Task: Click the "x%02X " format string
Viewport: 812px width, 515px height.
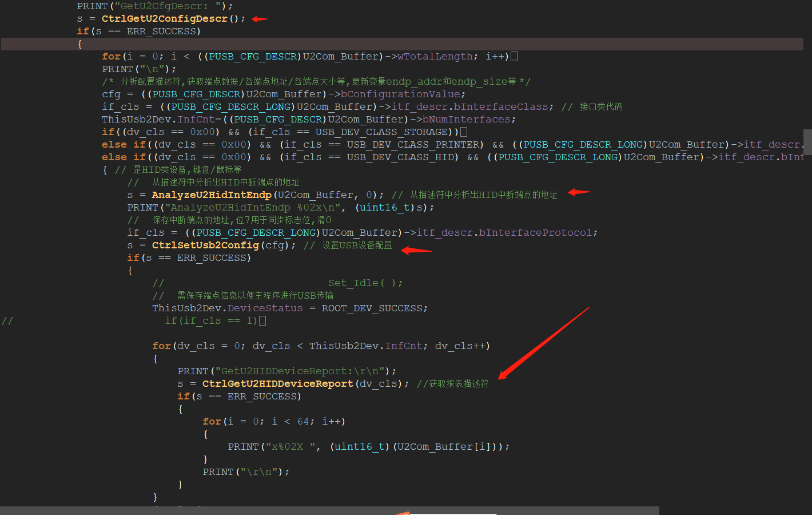Action: tap(290, 446)
